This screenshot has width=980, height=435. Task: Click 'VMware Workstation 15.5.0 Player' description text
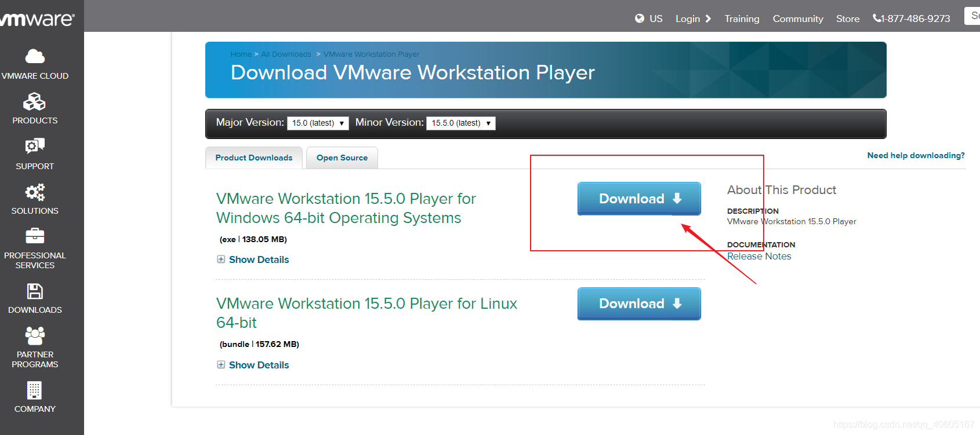(x=792, y=221)
